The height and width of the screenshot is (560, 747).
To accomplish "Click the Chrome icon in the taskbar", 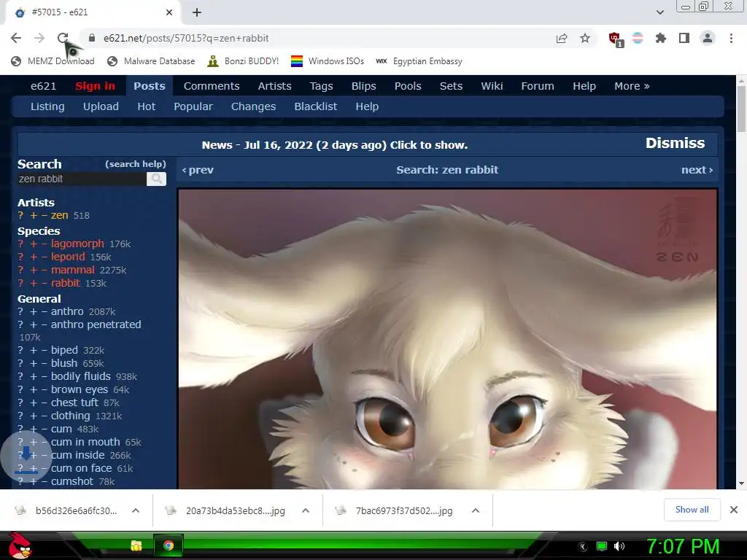I will tap(169, 545).
